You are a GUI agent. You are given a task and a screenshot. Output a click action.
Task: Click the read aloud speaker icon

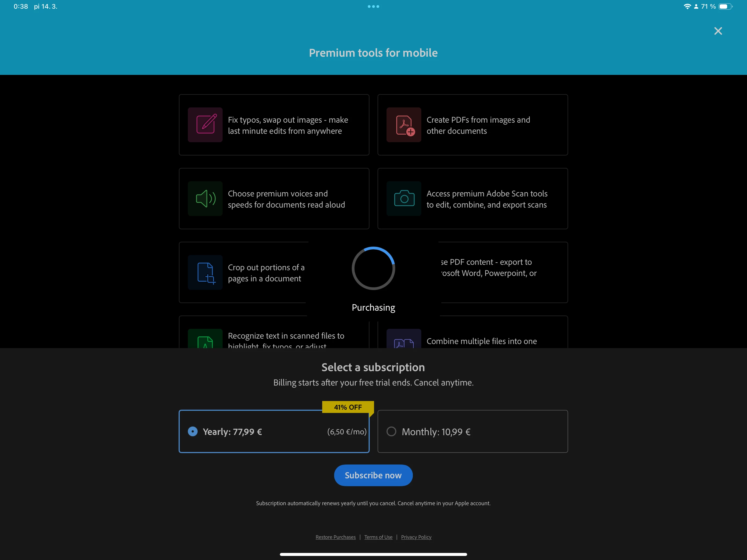pos(205,199)
